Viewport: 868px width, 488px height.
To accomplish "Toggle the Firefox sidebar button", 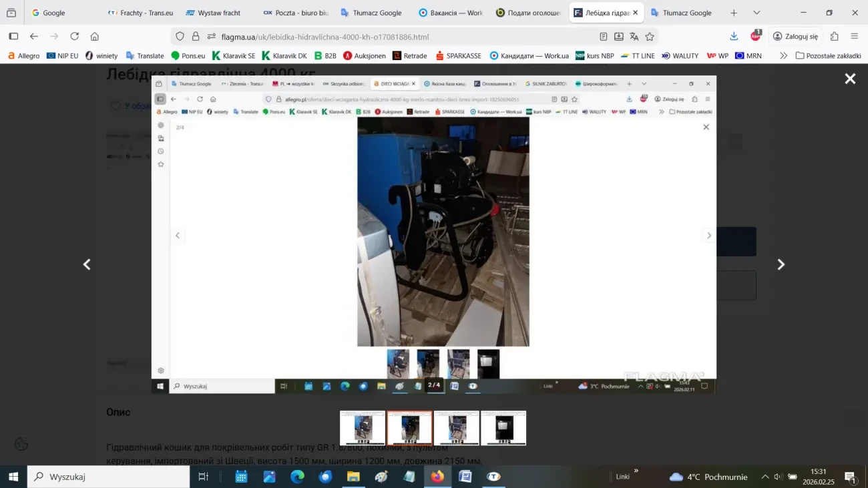I will (13, 37).
